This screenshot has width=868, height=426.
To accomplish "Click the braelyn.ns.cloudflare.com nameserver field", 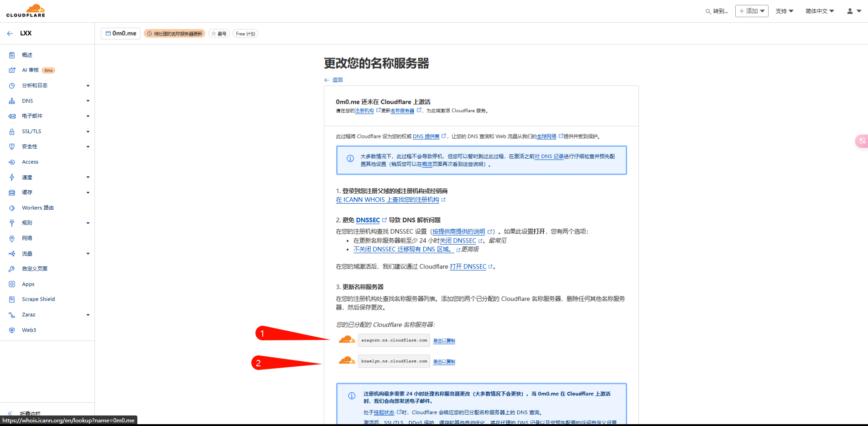I will tap(394, 361).
